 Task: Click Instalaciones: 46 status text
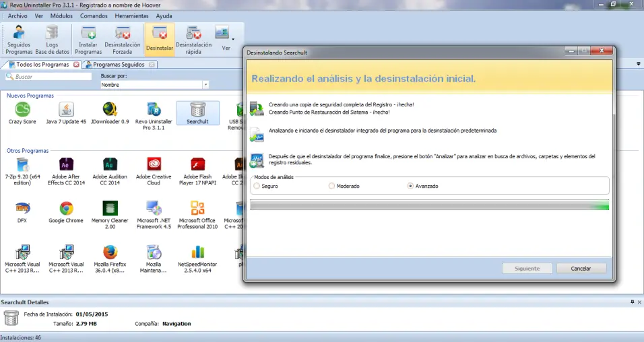[x=20, y=337]
